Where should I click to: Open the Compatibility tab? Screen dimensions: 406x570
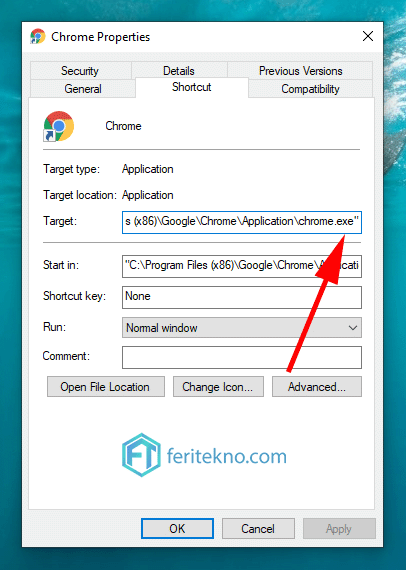tap(310, 89)
